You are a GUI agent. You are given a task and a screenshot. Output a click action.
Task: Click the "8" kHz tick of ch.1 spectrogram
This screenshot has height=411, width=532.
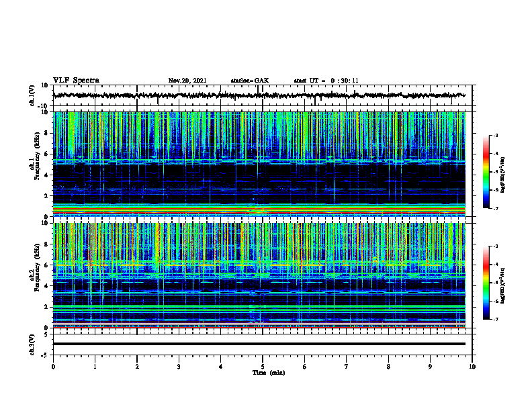coord(46,133)
